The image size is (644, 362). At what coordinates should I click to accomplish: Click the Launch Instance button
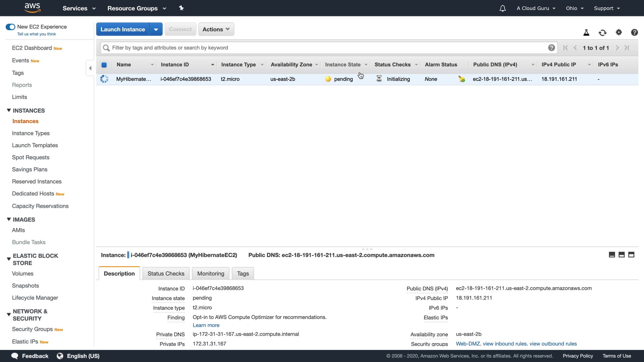tap(123, 29)
